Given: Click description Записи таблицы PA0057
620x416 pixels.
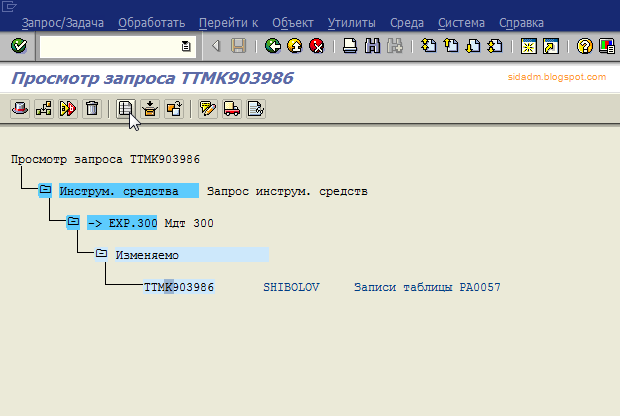Looking at the screenshot, I should tap(427, 287).
